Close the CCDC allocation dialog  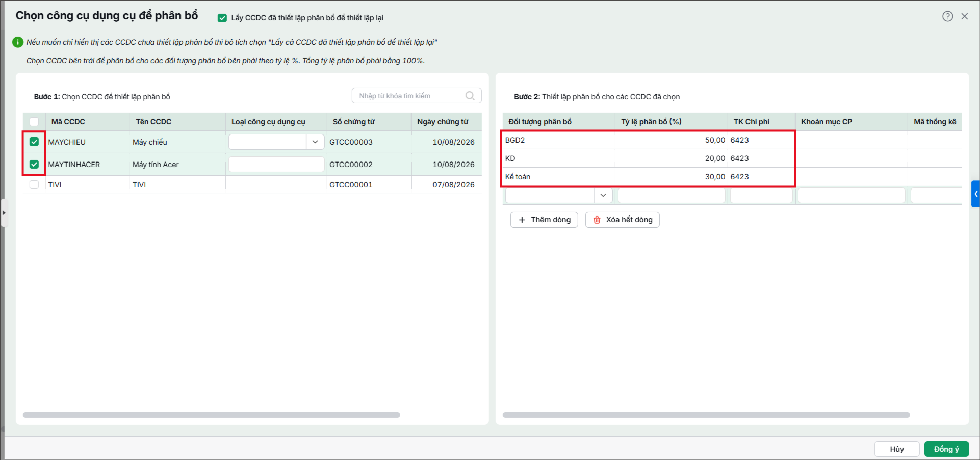coord(965,16)
